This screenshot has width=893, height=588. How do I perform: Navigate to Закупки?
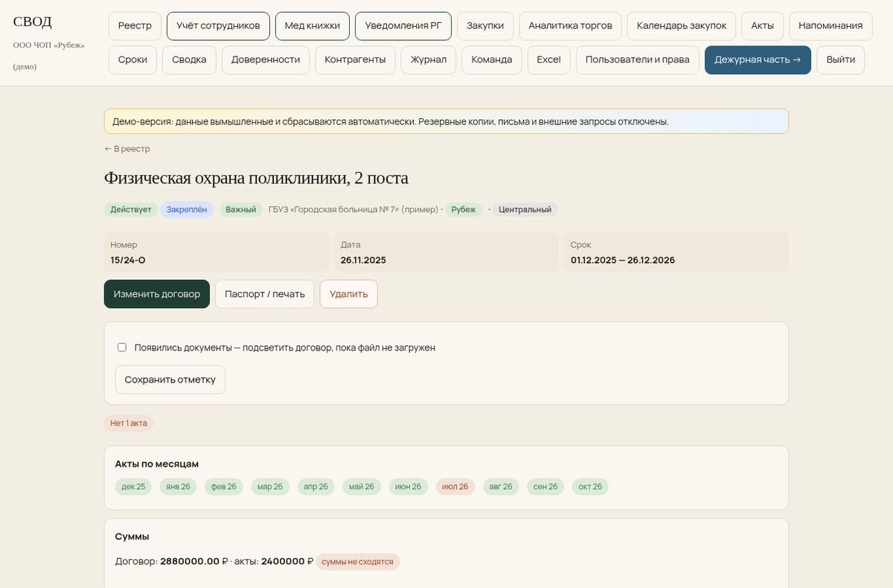[x=485, y=26]
